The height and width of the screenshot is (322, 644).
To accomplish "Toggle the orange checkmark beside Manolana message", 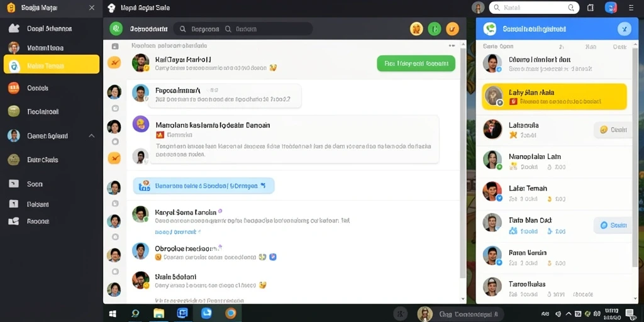I will tap(114, 158).
